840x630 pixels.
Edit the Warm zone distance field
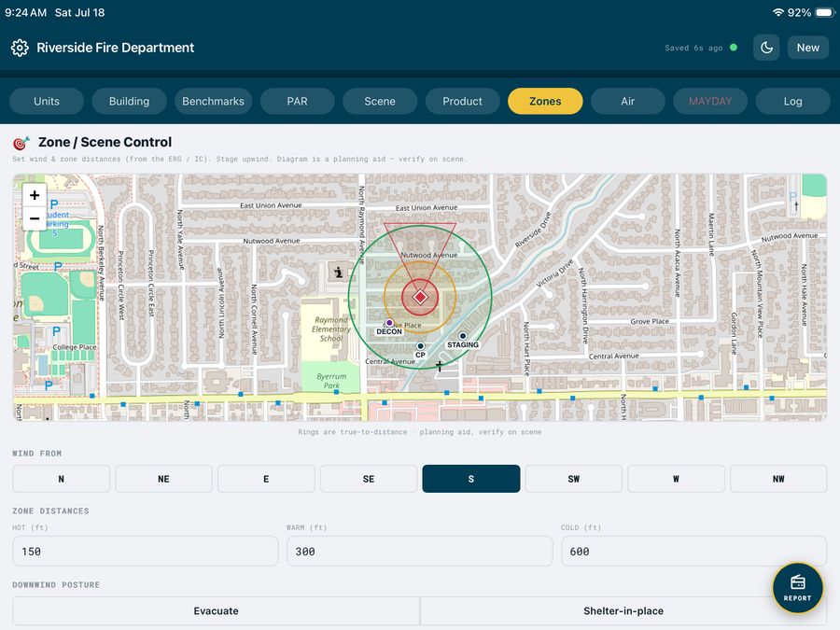pos(419,552)
